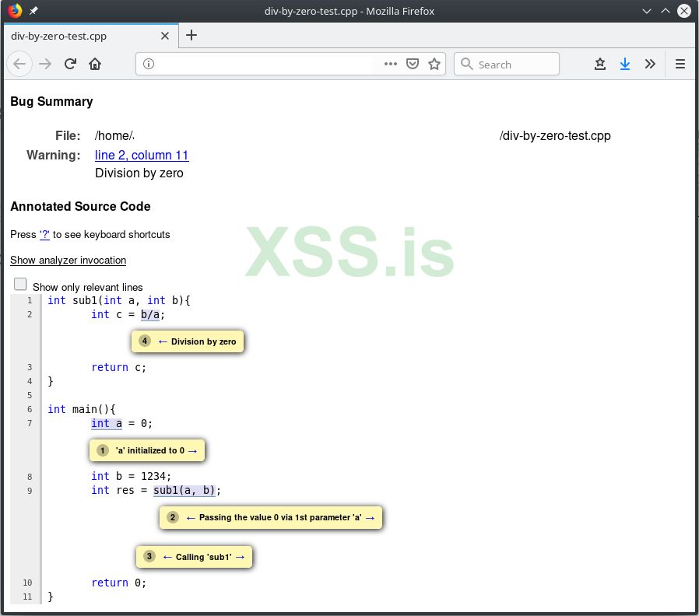
Task: Click left arrow in 'Passing the value 0' note
Action: tap(191, 517)
